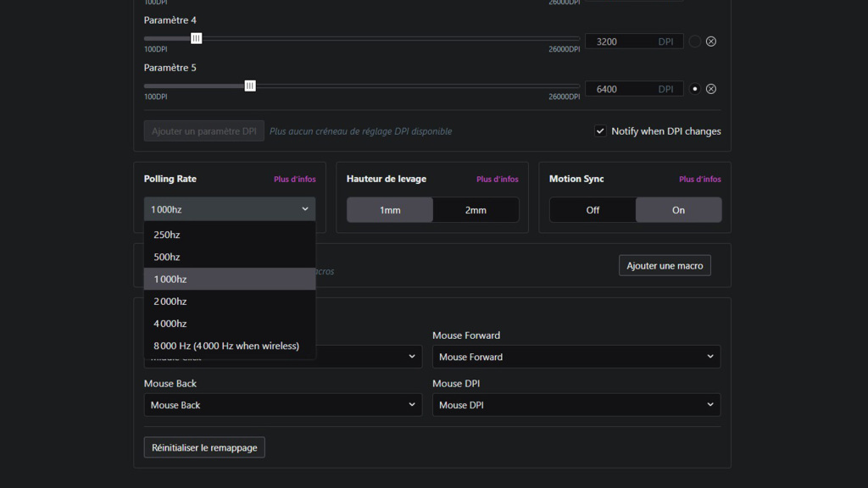This screenshot has width=868, height=488.
Task: Click the Polling Rate heading
Action: click(170, 179)
